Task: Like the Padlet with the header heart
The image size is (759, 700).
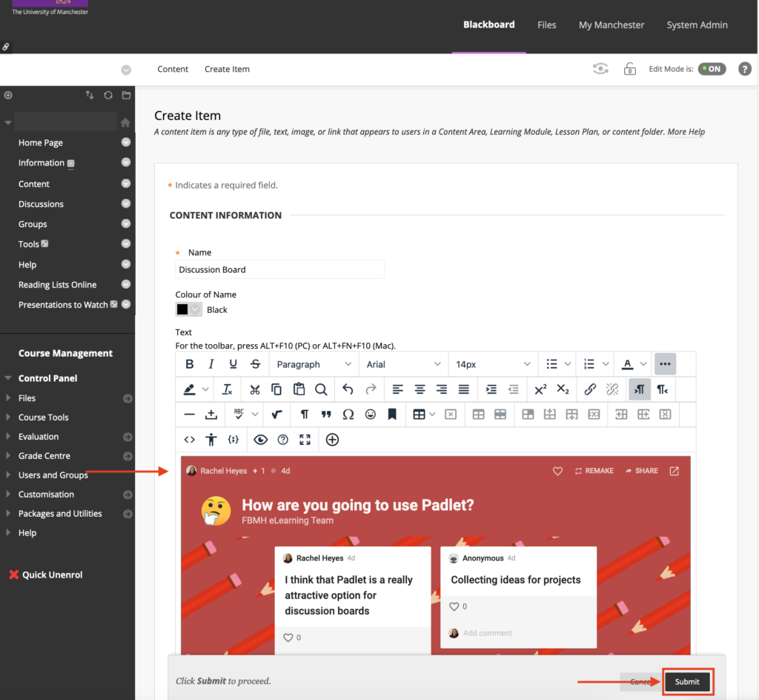Action: [x=557, y=471]
